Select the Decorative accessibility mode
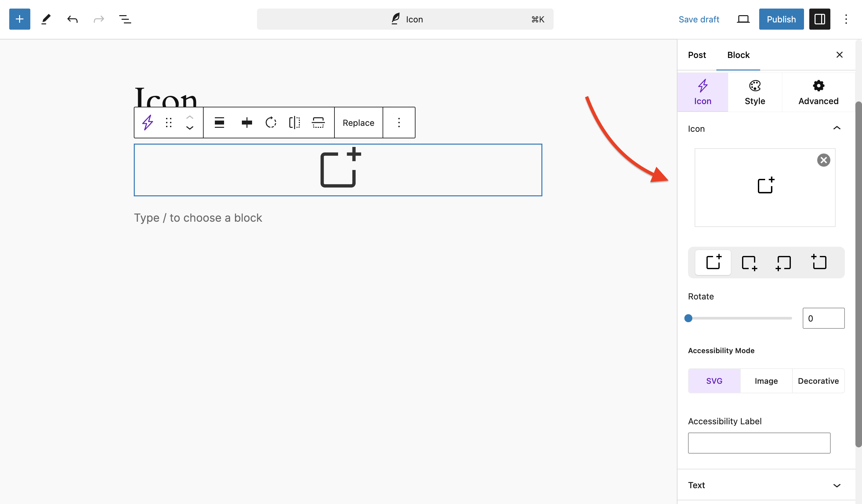862x504 pixels. (818, 380)
